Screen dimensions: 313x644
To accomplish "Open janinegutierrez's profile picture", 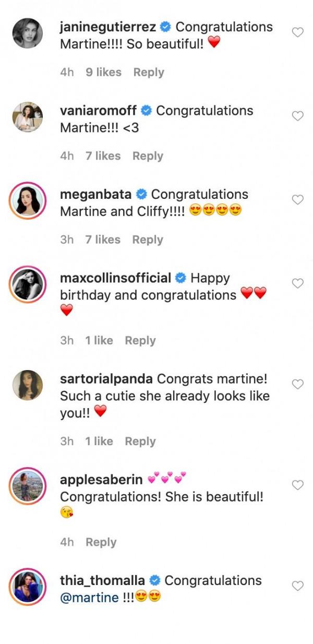I will 28,33.
